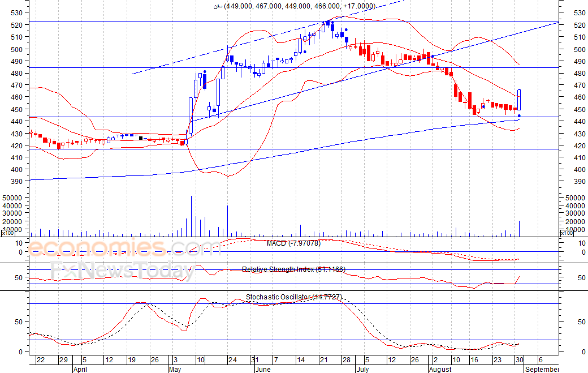Image resolution: width=588 pixels, height=373 pixels.
Task: Click date label 24 on the time axis
Action: click(x=232, y=360)
